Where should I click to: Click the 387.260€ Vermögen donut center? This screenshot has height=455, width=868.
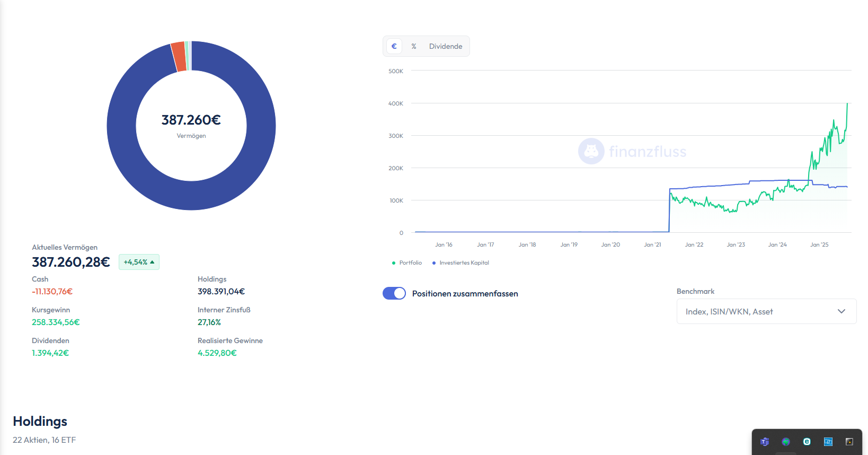[x=191, y=125]
